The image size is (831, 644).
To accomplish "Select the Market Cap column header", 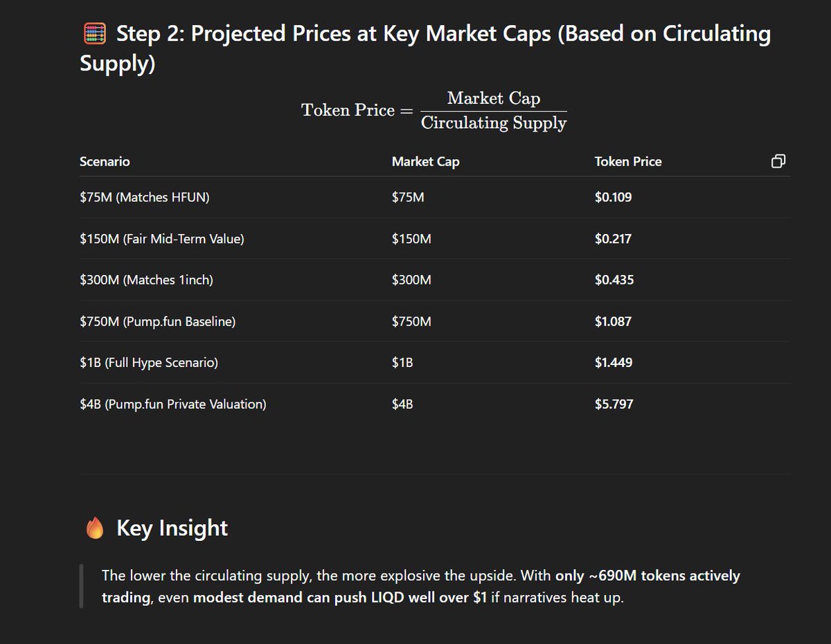I will 425,161.
